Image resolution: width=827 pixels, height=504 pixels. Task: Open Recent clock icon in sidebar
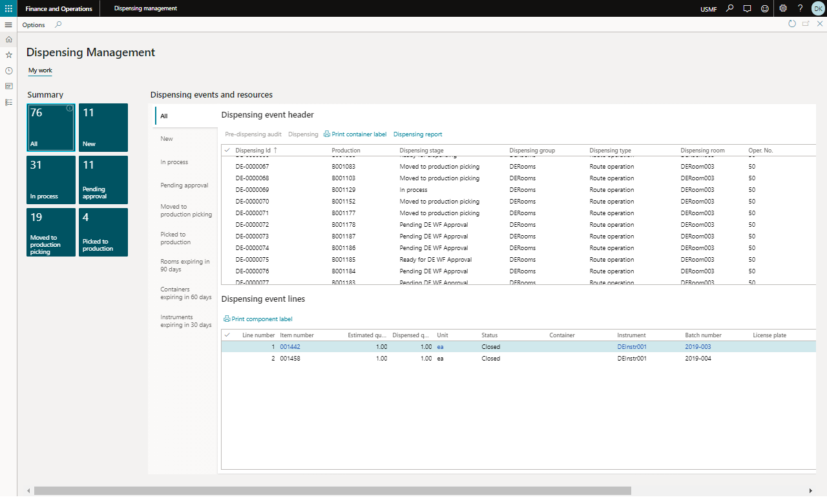[x=8, y=70]
